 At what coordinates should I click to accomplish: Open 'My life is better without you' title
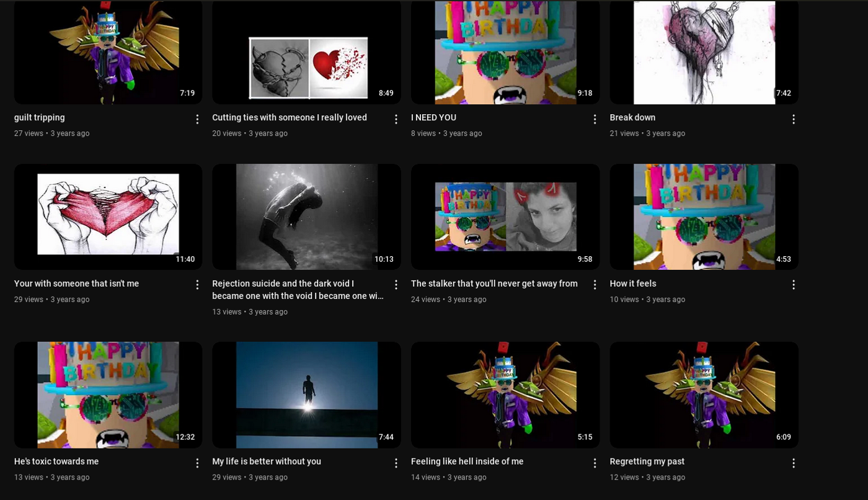point(267,462)
